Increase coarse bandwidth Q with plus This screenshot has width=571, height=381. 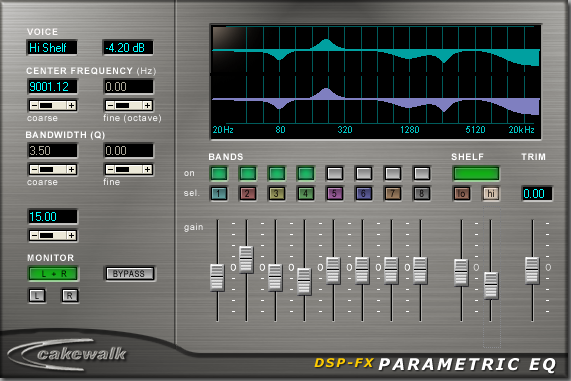coord(71,169)
